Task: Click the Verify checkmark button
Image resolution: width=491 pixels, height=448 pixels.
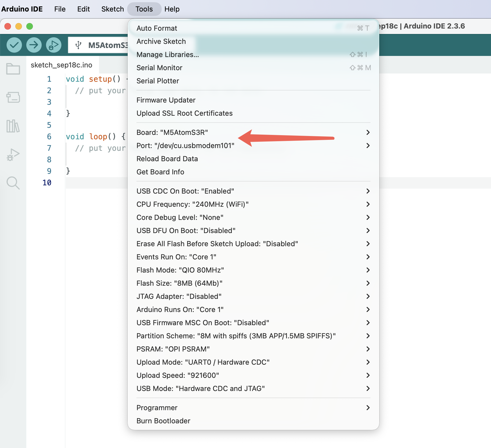Action: click(14, 45)
